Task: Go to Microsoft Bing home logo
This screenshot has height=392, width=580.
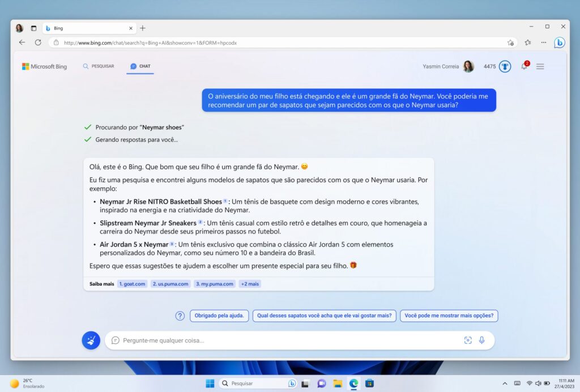Action: (x=44, y=67)
